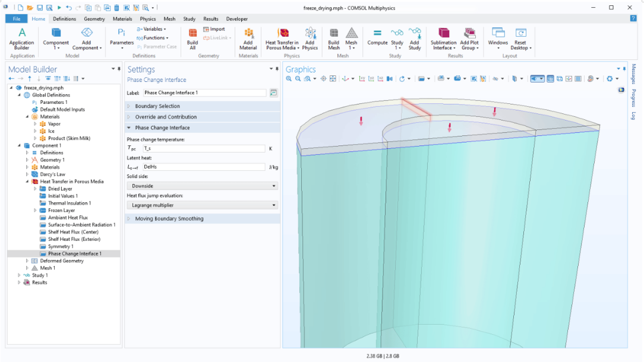Switch to the Physics ribbon tab
Screen dimensions: 644x362
pyautogui.click(x=147, y=19)
